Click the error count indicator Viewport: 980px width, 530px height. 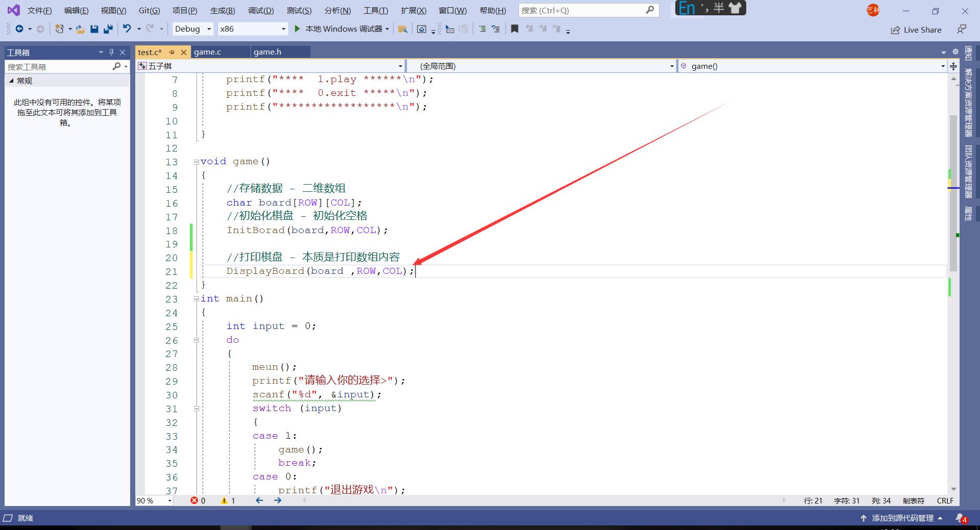(198, 501)
